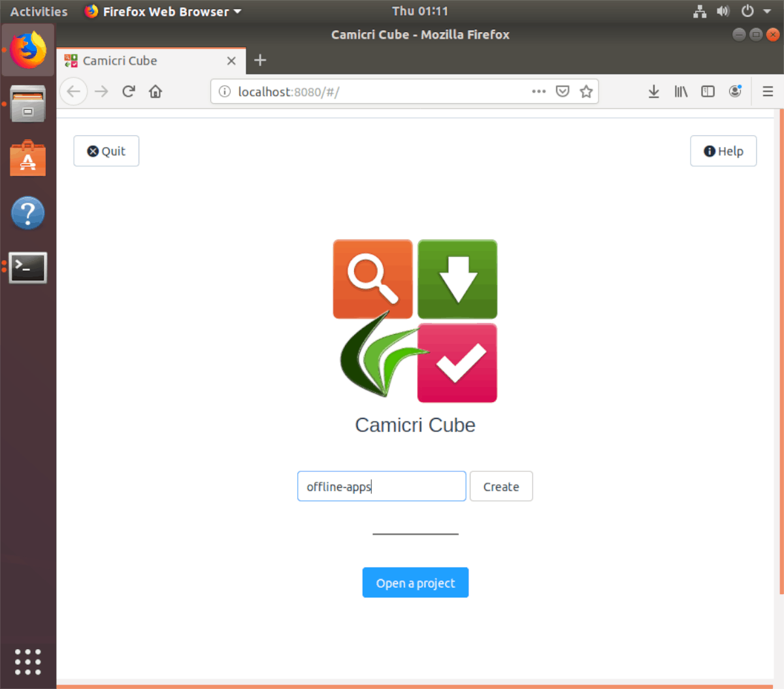The height and width of the screenshot is (689, 784).
Task: Click the green download arrow logo tile
Action: 457,279
